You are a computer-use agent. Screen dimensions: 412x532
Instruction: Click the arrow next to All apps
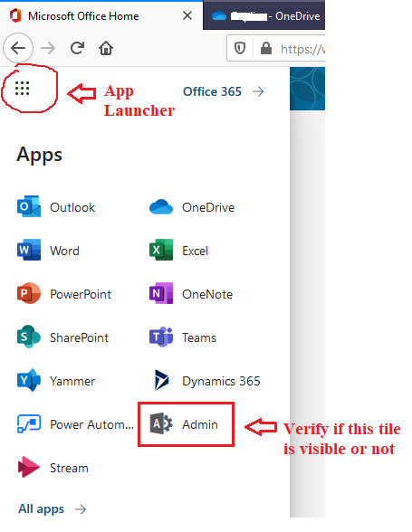pos(81,508)
